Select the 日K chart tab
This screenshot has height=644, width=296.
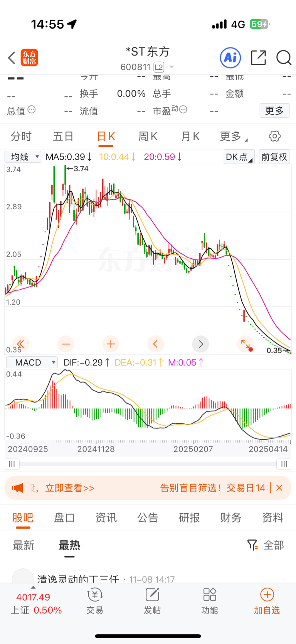pos(106,136)
